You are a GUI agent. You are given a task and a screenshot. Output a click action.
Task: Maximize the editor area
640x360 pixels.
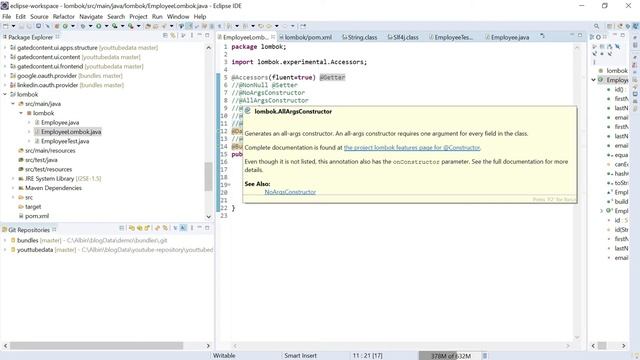[x=580, y=36]
